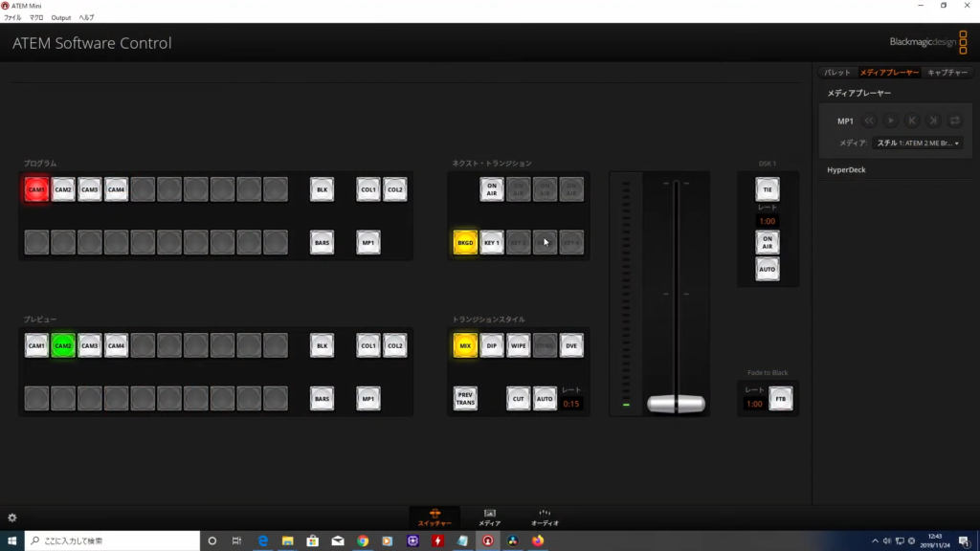Image resolution: width=980 pixels, height=551 pixels.
Task: Select CAM3 on the preview bus
Action: tap(90, 344)
